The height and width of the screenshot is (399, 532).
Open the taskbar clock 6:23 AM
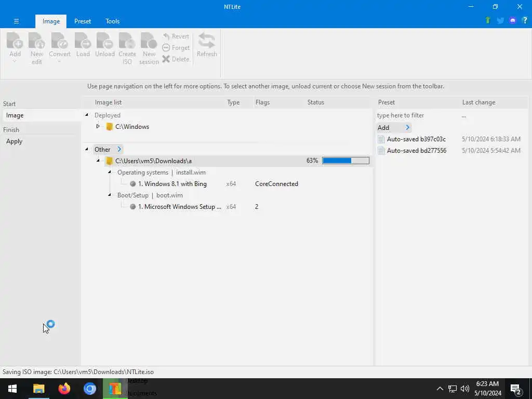pos(487,389)
